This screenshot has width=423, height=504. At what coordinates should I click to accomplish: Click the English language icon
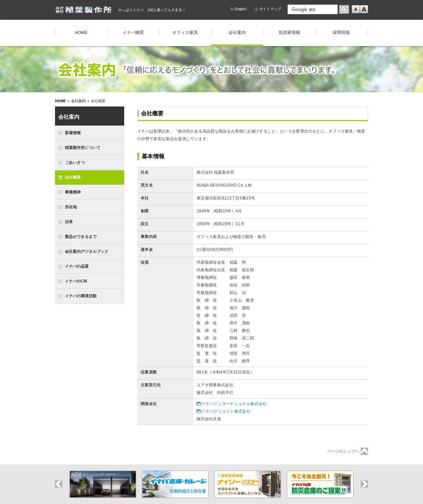click(232, 9)
